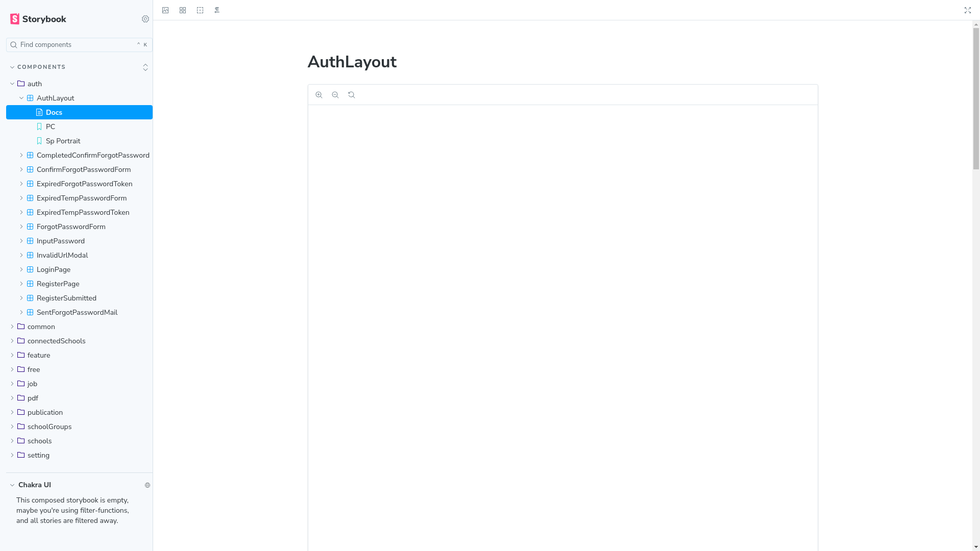Enter full screen mode
The height and width of the screenshot is (551, 980).
tap(968, 10)
